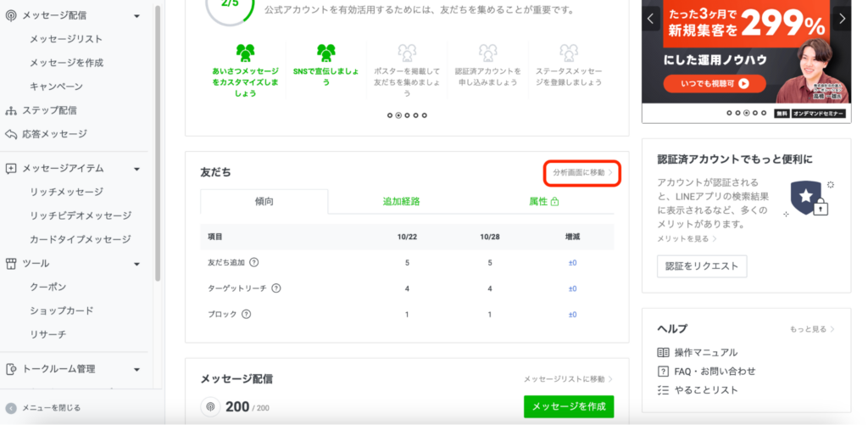Click the green あいさつメッセージ people icon
Screen dimensions: 868x425
click(245, 53)
